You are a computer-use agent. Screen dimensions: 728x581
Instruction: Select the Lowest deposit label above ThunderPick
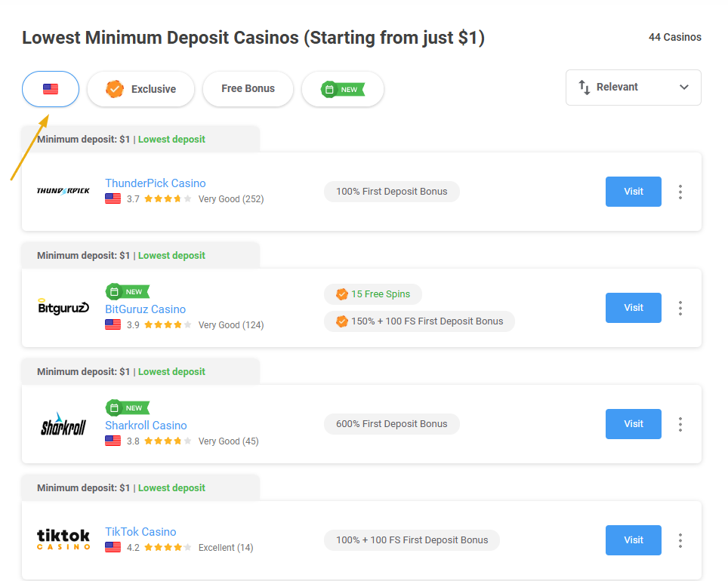[x=171, y=139]
